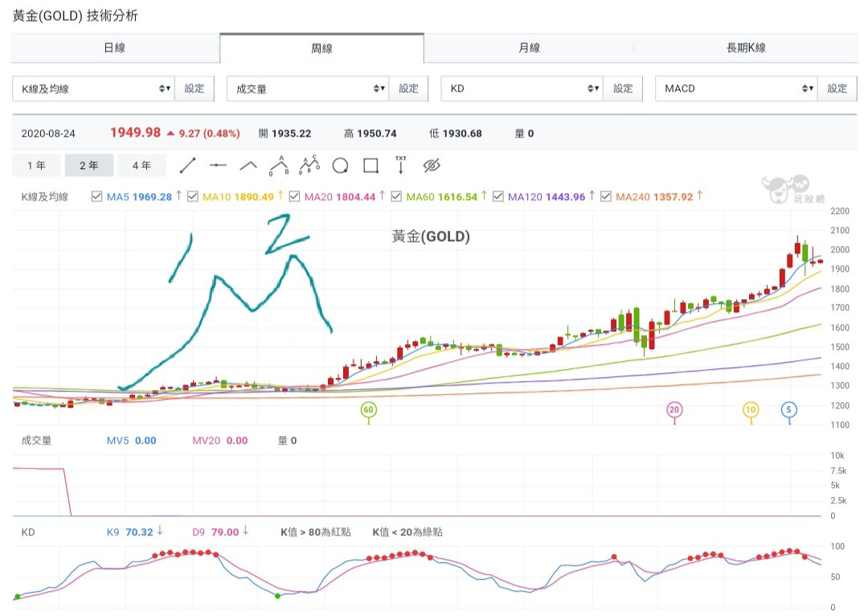Select the angle line drawing tool
The image size is (868, 616).
coord(248,166)
